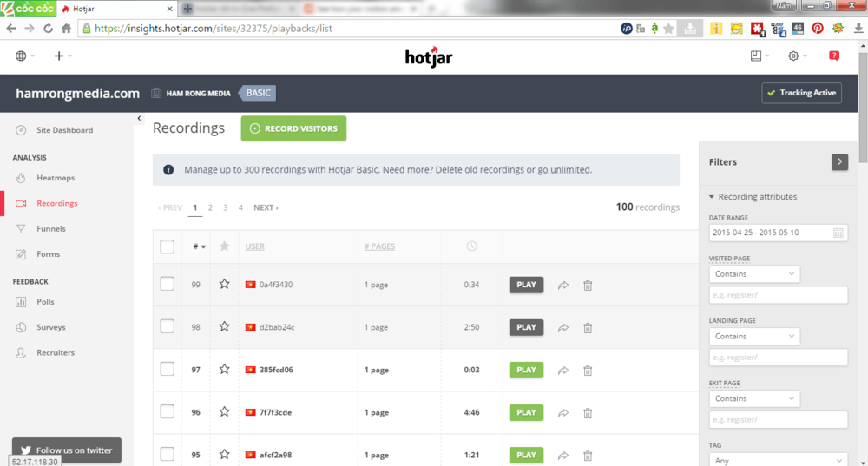This screenshot has width=868, height=466.
Task: Sort by the # number column
Action: point(200,246)
